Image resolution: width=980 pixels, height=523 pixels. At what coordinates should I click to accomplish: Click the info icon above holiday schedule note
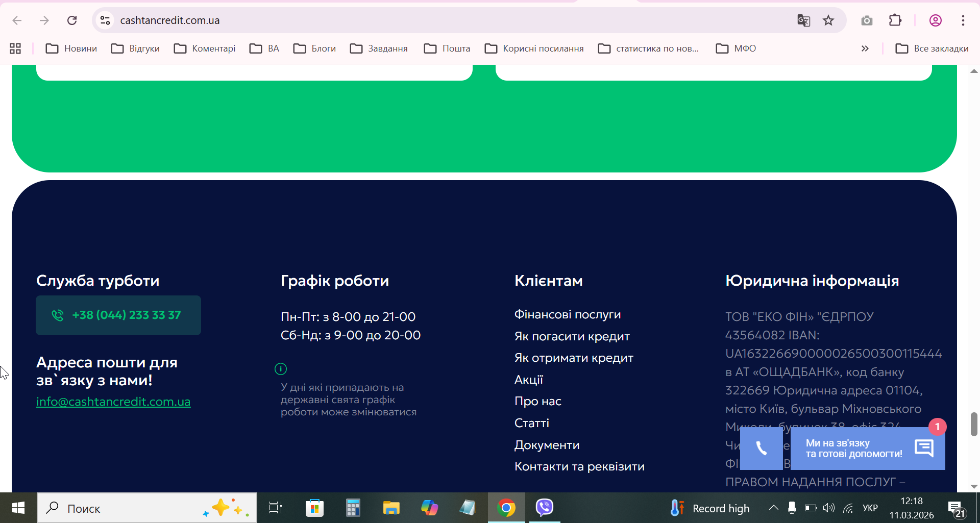281,368
